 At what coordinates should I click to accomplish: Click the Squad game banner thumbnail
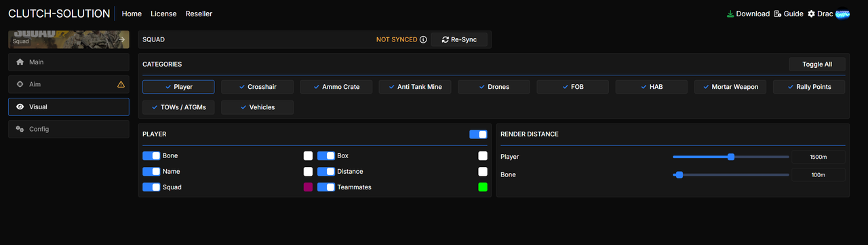(68, 39)
